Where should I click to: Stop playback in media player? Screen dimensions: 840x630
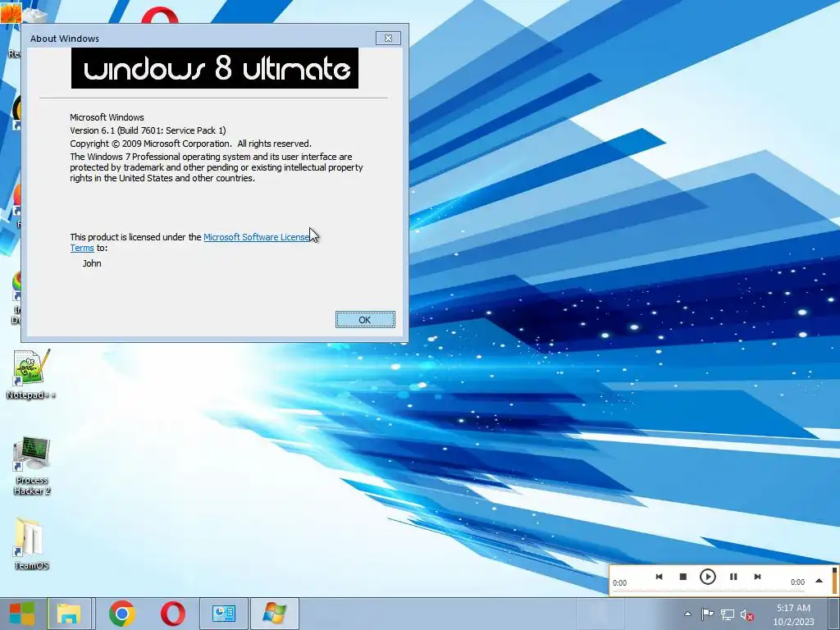pos(682,577)
